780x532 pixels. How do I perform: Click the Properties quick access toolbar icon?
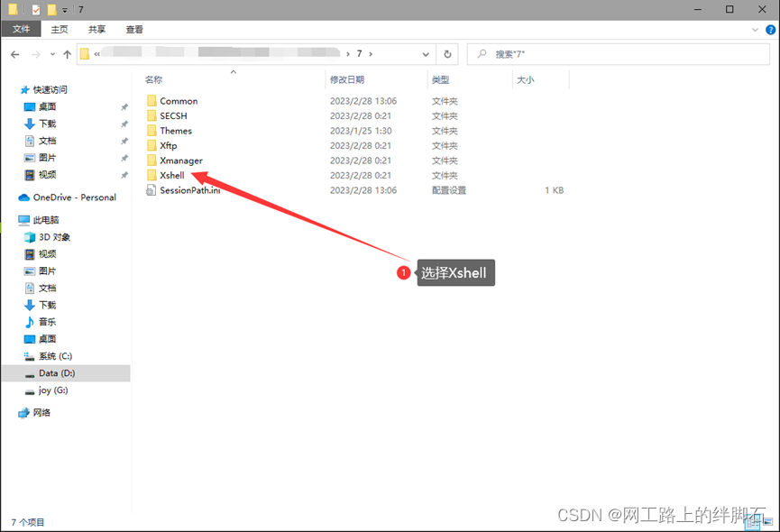(x=36, y=9)
